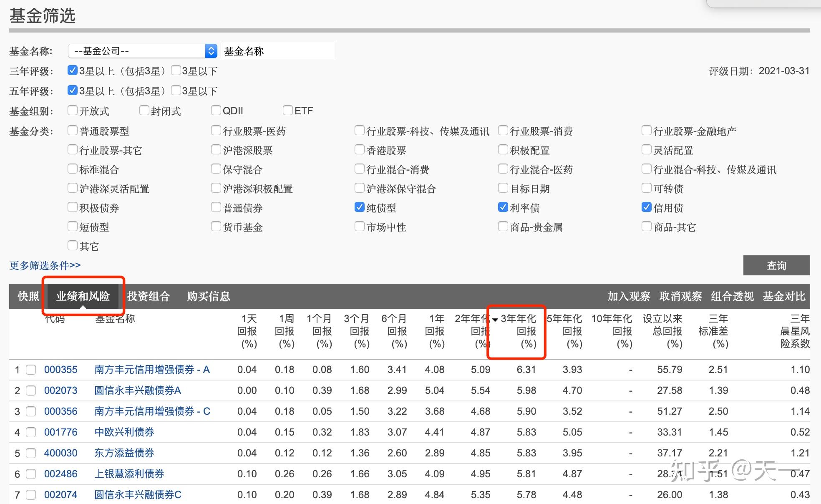Uncheck five-year 3星以上 rating checkbox
The height and width of the screenshot is (504, 821).
pos(72,90)
